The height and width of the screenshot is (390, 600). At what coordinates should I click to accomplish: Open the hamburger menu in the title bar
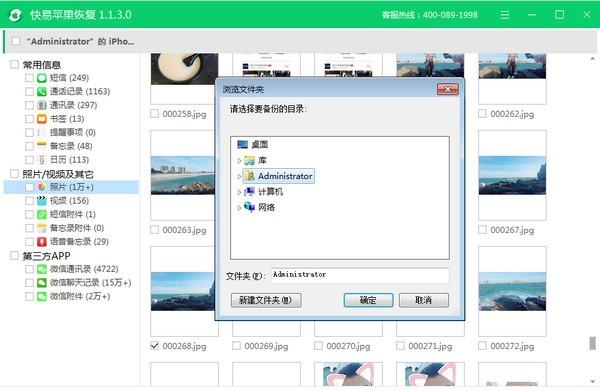pos(505,15)
